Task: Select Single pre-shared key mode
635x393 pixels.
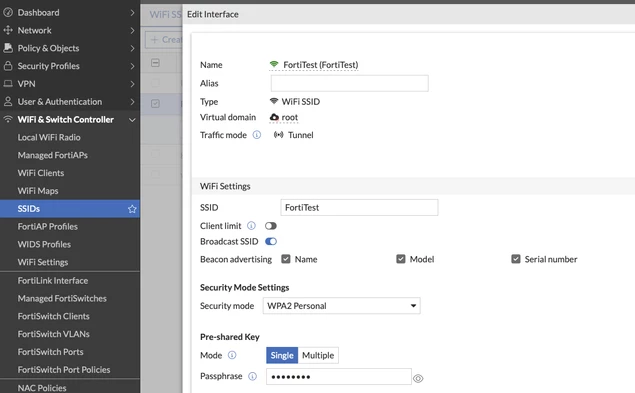Action: 282,355
